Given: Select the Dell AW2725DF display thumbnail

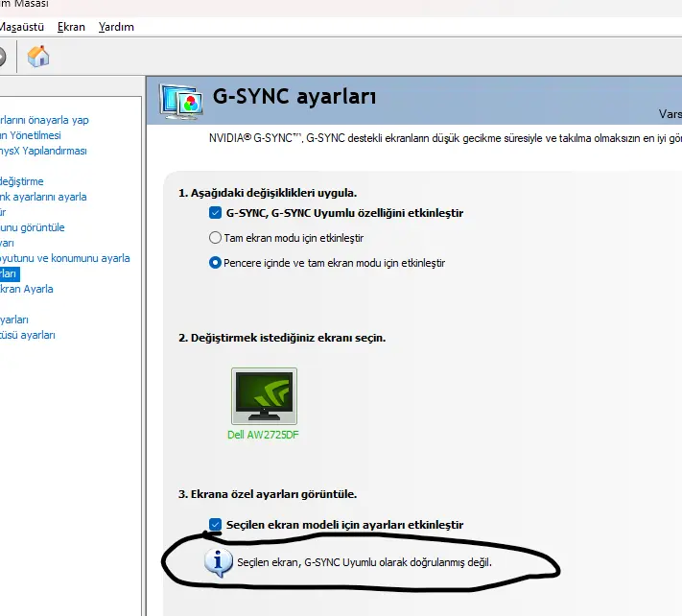Looking at the screenshot, I should click(264, 396).
